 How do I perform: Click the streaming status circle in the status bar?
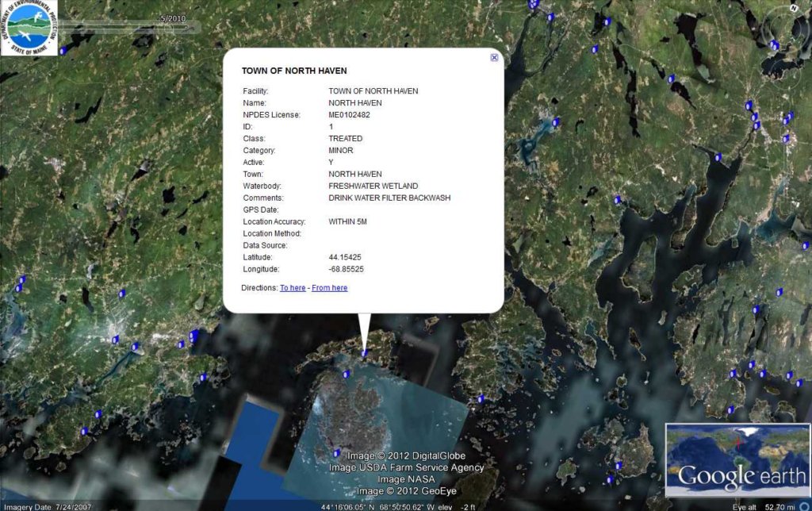point(804,507)
